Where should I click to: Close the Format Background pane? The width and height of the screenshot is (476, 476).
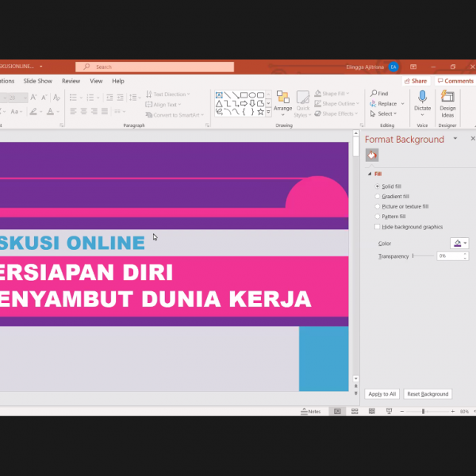tap(472, 138)
